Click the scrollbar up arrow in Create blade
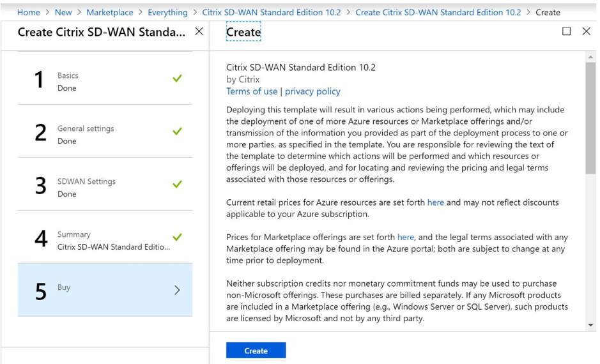600x364 pixels. click(x=590, y=57)
